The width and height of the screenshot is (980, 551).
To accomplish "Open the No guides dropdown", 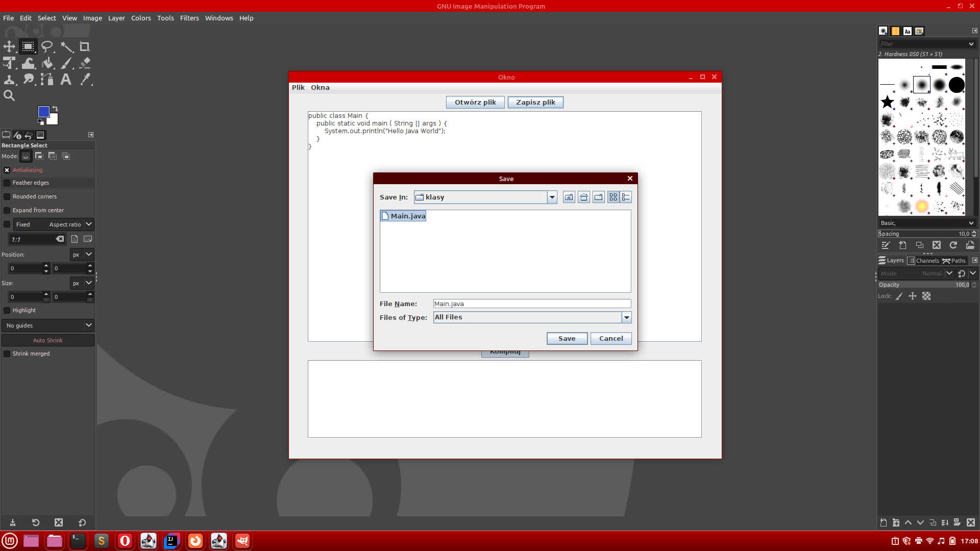I will (x=48, y=325).
